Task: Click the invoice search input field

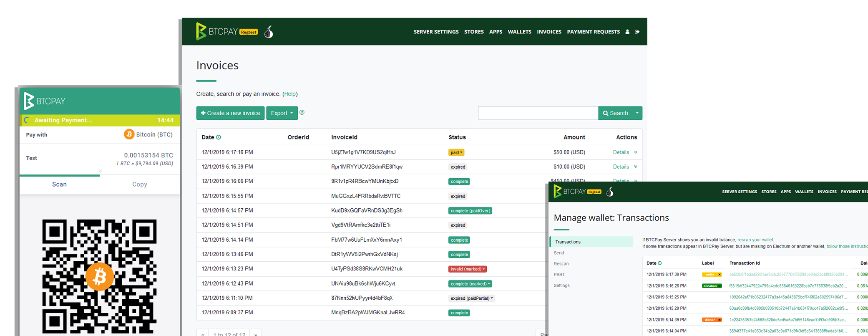Action: tap(538, 113)
